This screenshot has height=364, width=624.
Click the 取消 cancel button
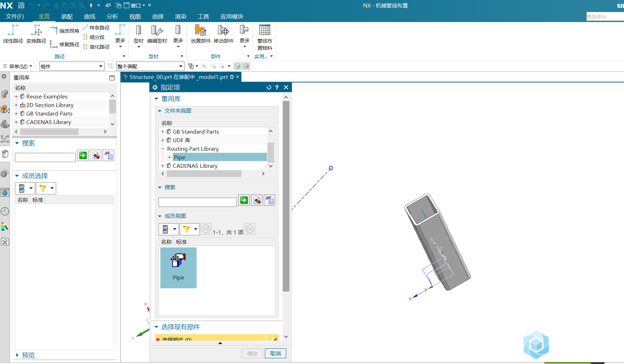(276, 353)
